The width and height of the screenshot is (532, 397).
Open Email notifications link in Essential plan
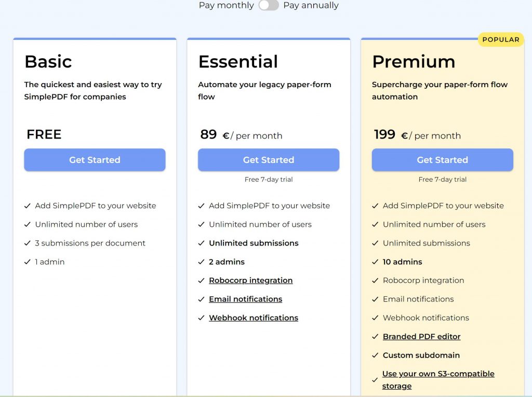tap(245, 299)
